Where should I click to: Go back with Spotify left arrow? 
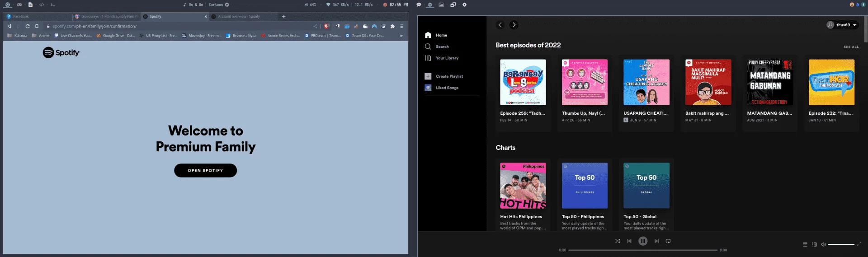point(500,25)
